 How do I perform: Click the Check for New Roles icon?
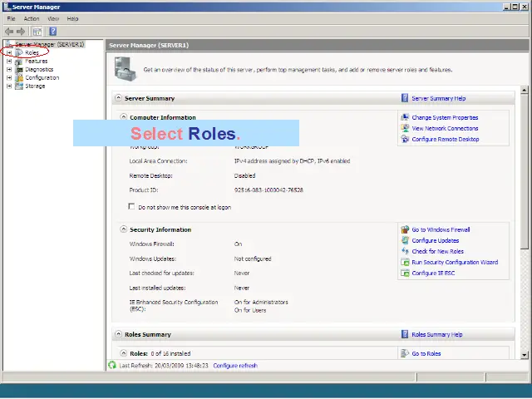click(x=405, y=251)
